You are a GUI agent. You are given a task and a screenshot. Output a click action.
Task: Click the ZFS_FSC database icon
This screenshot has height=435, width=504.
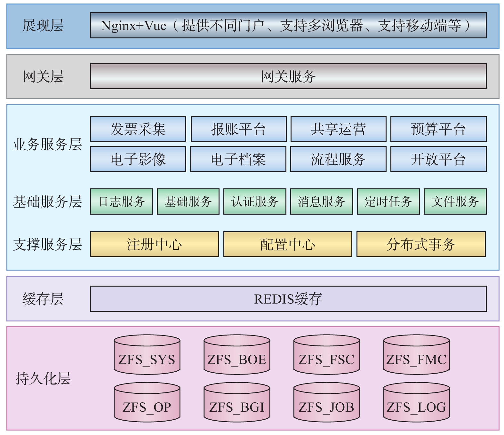click(326, 355)
